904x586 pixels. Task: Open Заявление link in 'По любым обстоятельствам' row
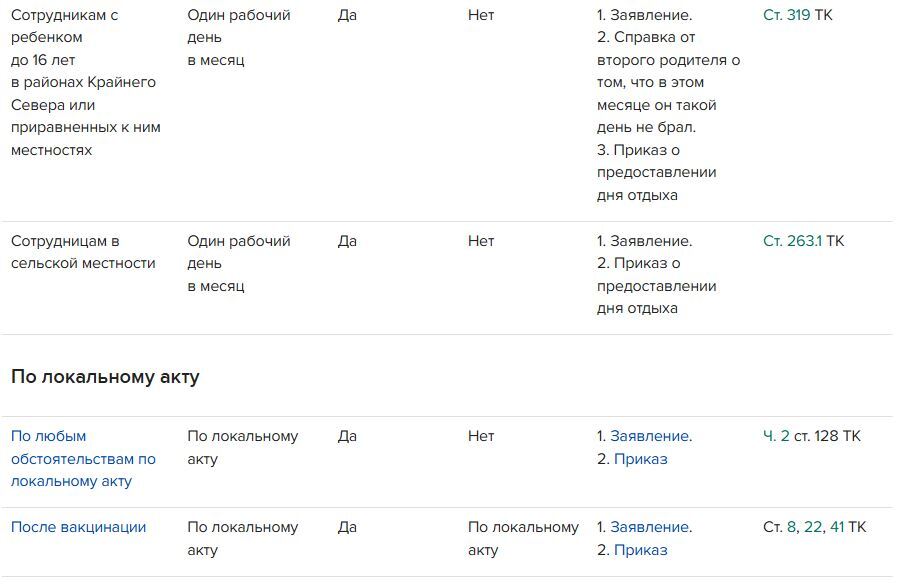(650, 436)
